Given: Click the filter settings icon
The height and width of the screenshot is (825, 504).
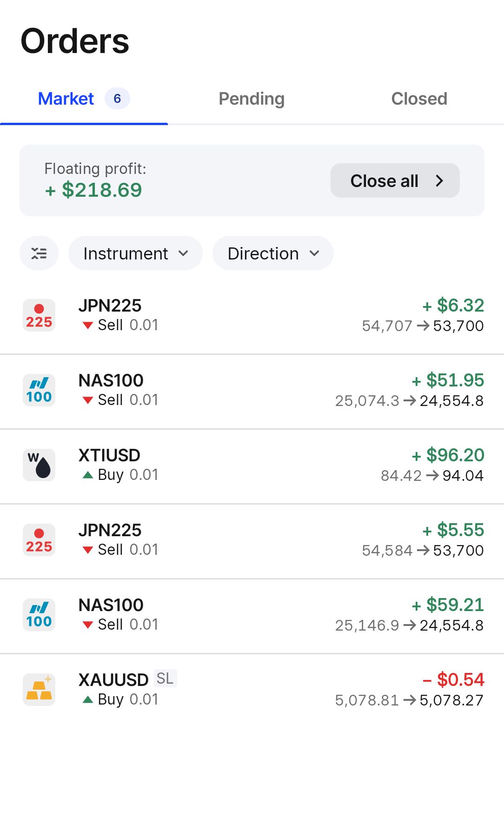Looking at the screenshot, I should [x=39, y=253].
